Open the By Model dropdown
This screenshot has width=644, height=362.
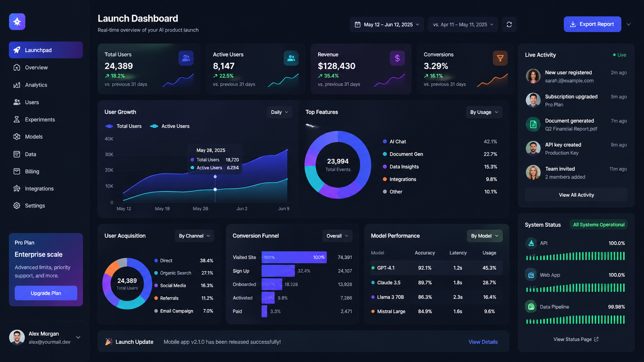(x=485, y=236)
